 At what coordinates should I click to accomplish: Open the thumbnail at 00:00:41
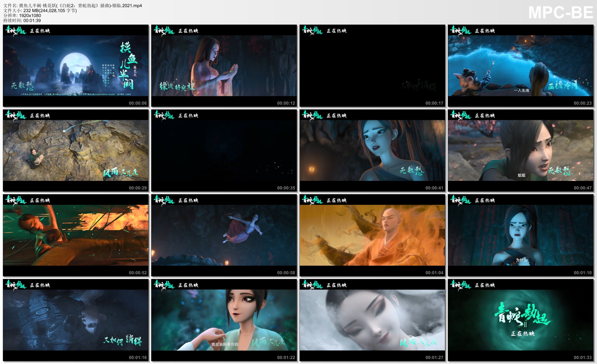(372, 150)
